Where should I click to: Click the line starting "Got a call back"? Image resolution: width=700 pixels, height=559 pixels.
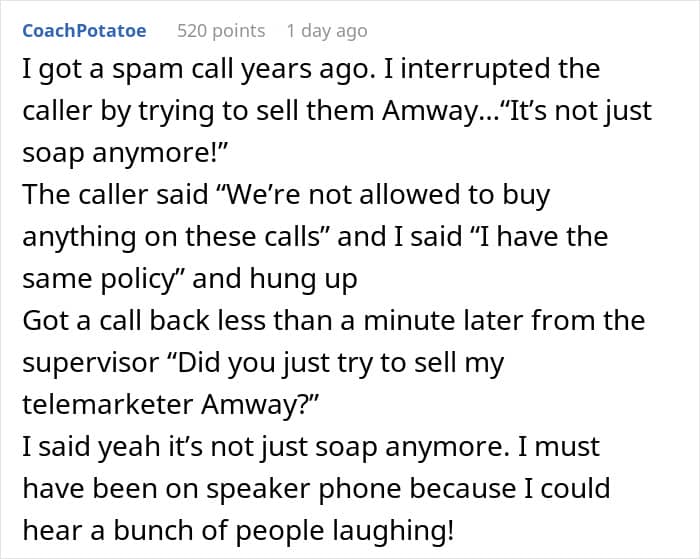click(x=333, y=321)
